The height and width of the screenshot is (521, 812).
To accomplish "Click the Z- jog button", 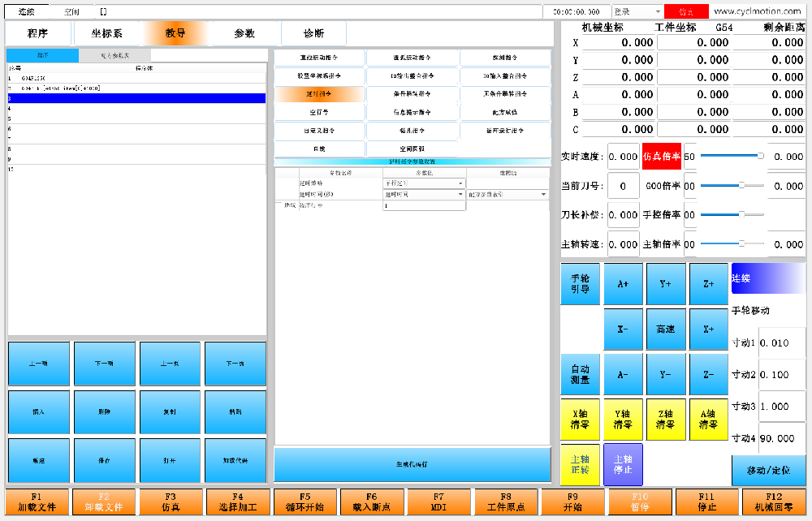I will (x=708, y=375).
